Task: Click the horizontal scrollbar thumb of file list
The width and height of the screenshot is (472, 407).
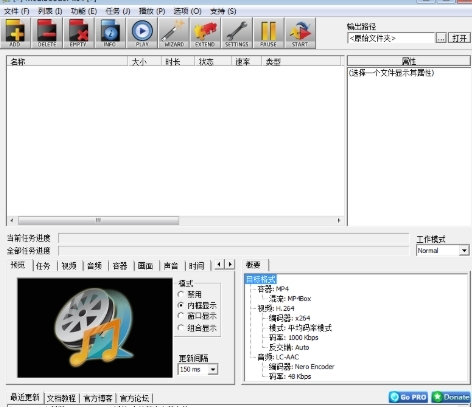Action: pyautogui.click(x=98, y=220)
